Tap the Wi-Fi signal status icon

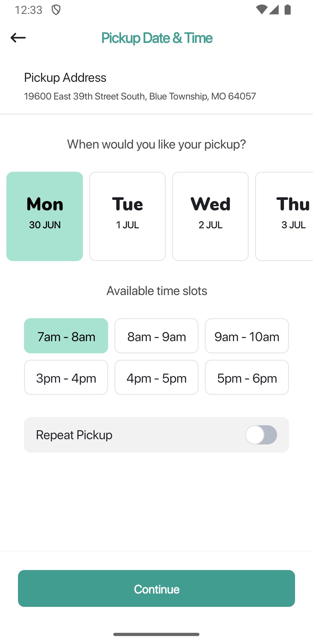click(261, 10)
